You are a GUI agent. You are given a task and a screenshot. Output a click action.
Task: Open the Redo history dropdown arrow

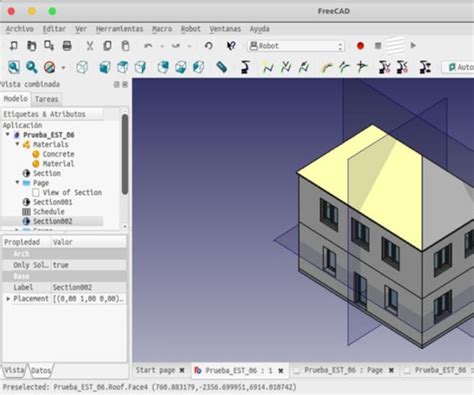pos(189,46)
